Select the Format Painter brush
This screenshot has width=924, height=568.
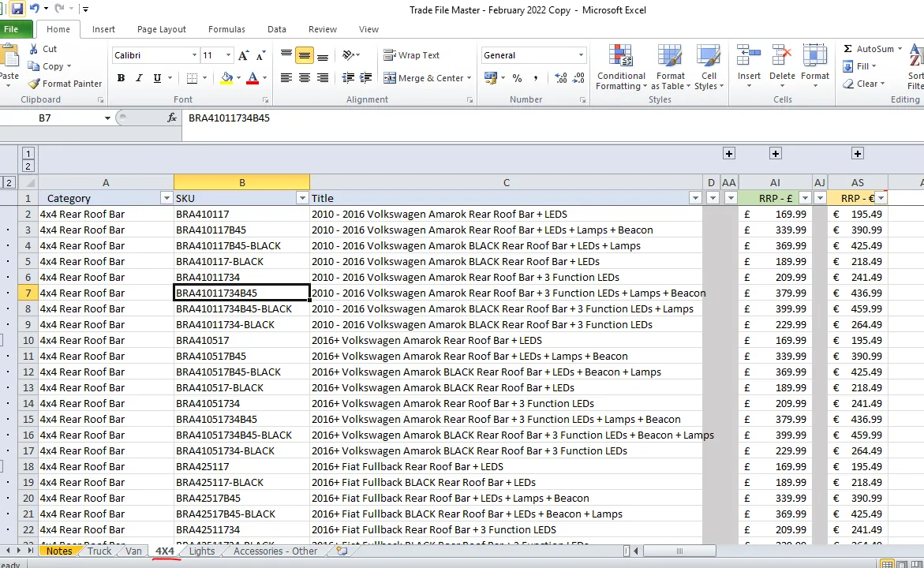(34, 84)
